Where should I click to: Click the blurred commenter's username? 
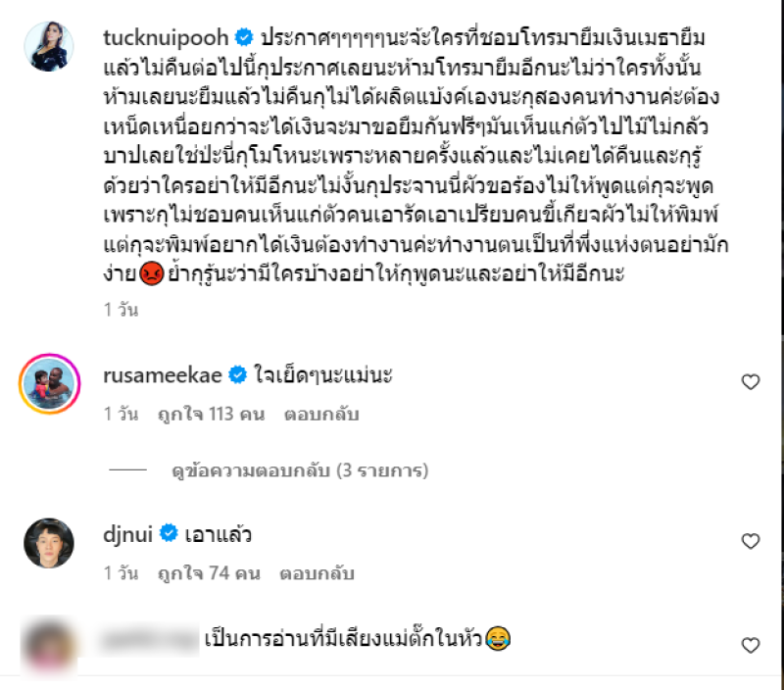coord(149,638)
